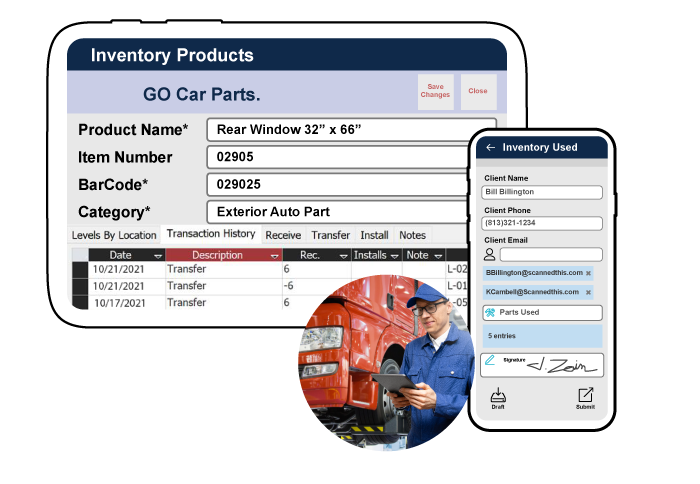700x484 pixels.
Task: Open the Installs column filter dropdown
Action: click(395, 256)
